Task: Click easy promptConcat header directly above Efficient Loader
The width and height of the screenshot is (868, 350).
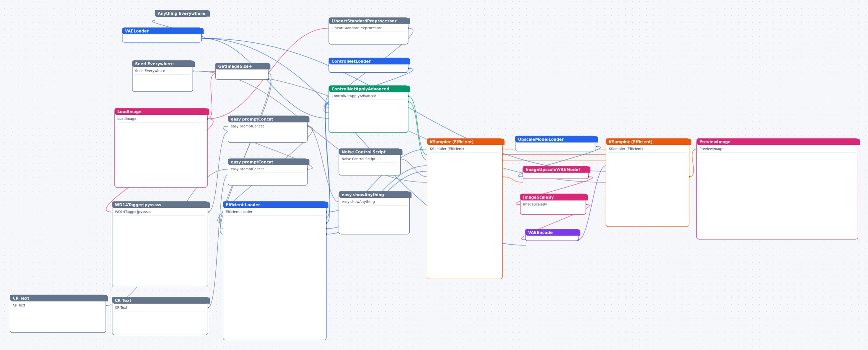Action: click(x=268, y=162)
